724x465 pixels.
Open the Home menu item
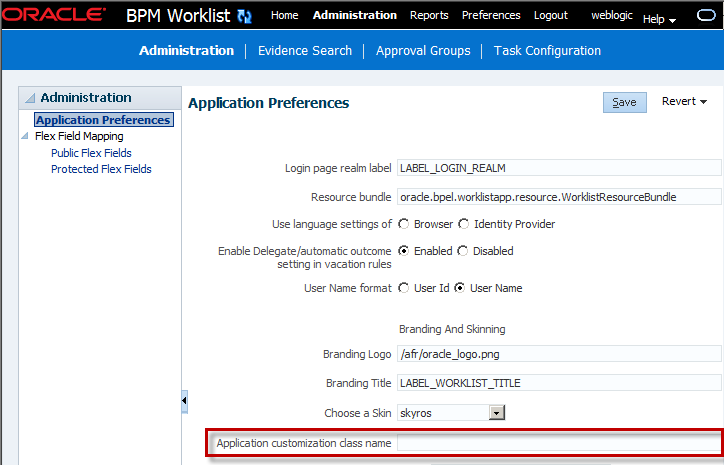point(284,15)
